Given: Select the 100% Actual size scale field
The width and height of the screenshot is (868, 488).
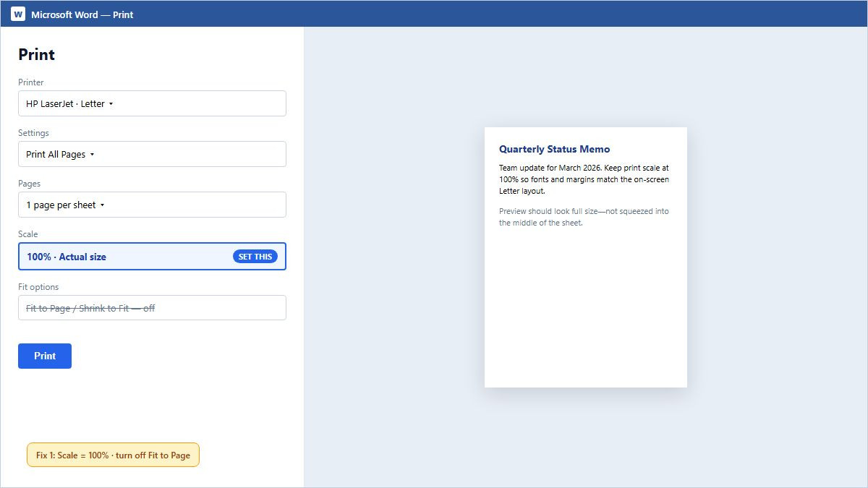Looking at the screenshot, I should pyautogui.click(x=152, y=257).
